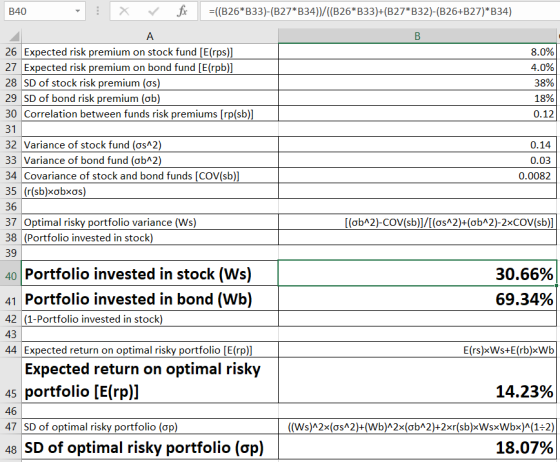Viewport: 560px width, 462px height.
Task: Click cell 'Variance of bond fund (σb^2)'
Action: tap(150, 160)
